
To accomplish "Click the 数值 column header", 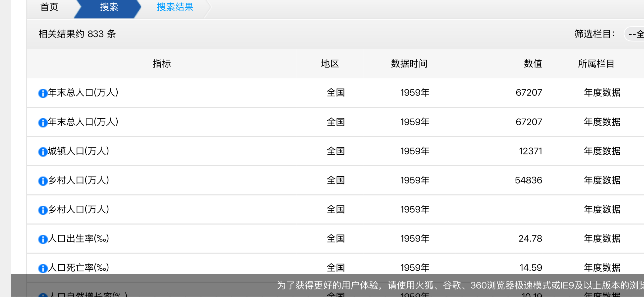I will point(533,64).
